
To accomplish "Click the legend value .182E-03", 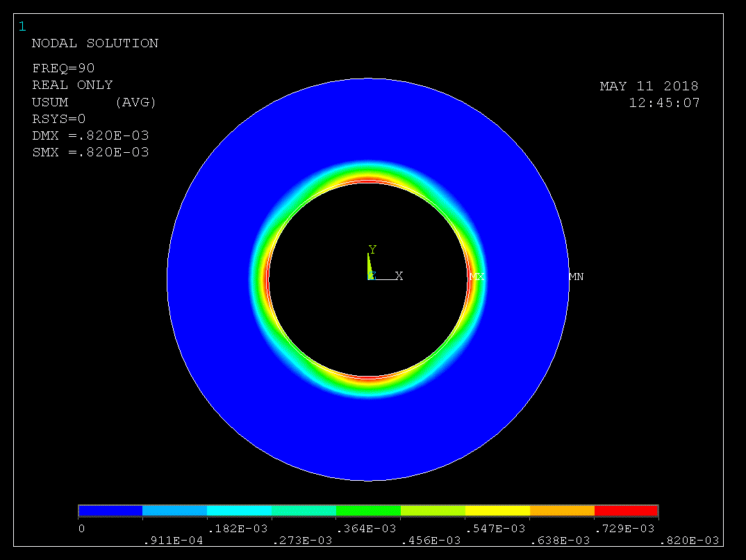I will tap(238, 529).
